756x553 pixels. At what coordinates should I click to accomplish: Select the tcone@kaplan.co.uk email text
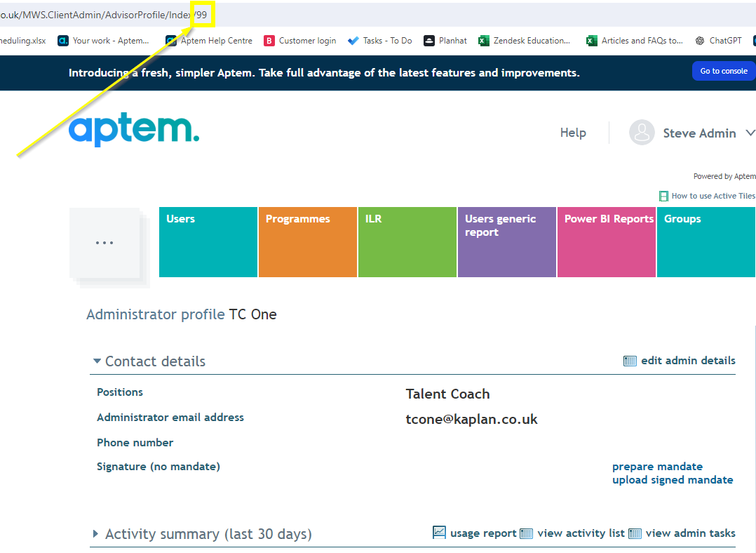point(471,420)
